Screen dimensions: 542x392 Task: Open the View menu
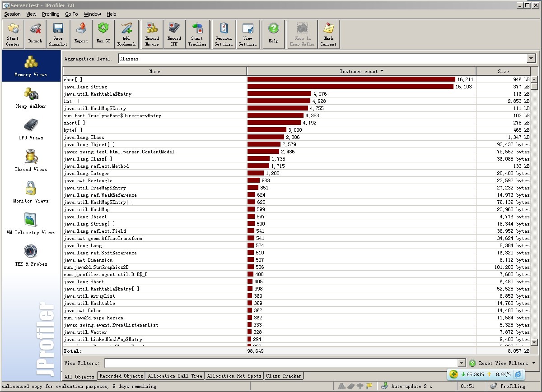point(31,14)
